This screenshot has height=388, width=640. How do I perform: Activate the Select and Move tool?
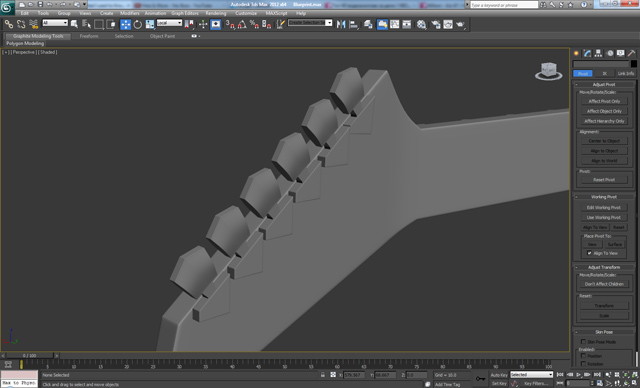pos(125,24)
